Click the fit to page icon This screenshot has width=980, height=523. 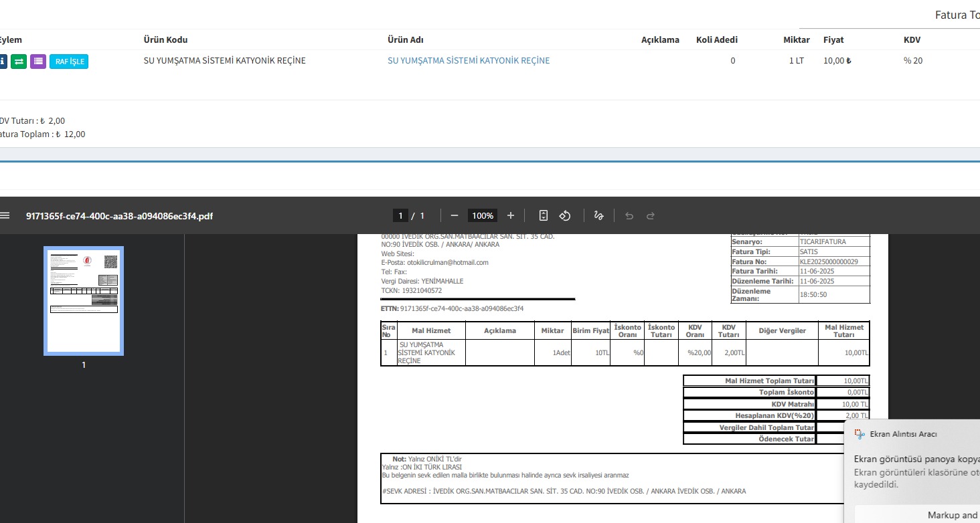pyautogui.click(x=544, y=215)
